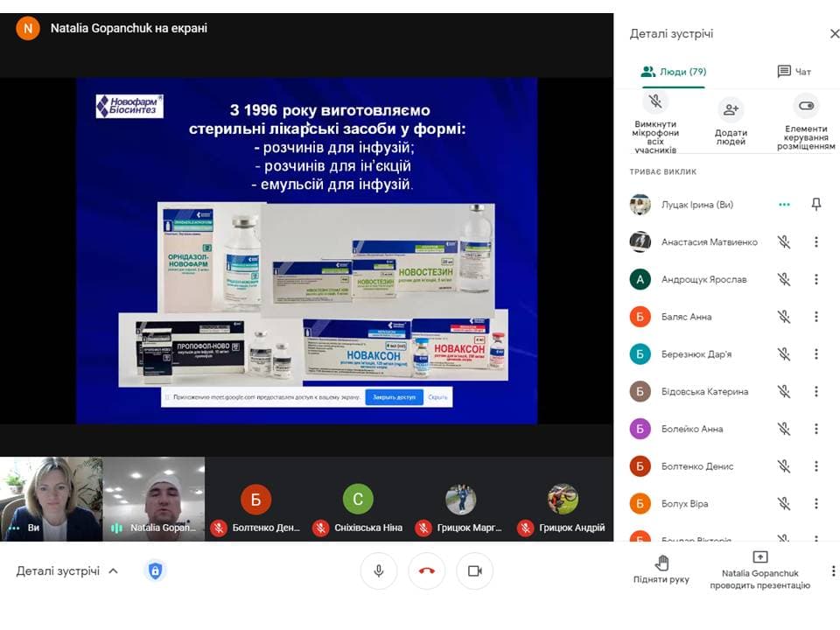Screen dimensions: 840x630
Task: Select your own video tile labeled Ви
Action: coord(52,499)
